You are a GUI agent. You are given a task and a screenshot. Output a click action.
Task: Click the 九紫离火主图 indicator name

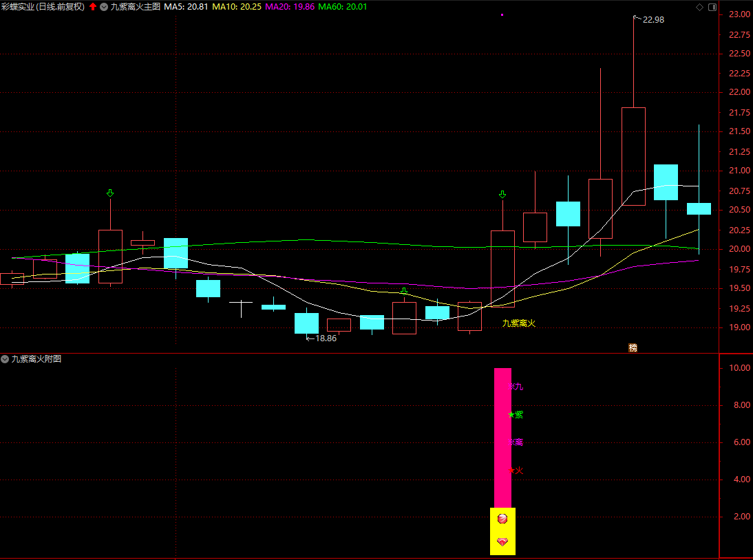point(136,7)
